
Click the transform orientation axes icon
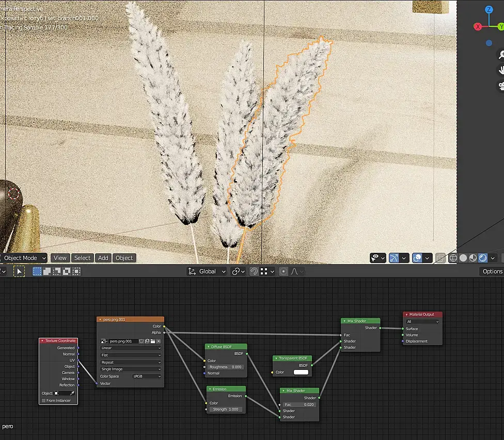tap(192, 272)
